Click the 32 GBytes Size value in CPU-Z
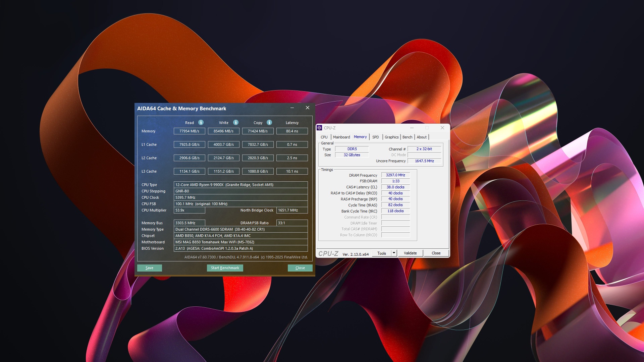644x362 pixels. click(352, 155)
